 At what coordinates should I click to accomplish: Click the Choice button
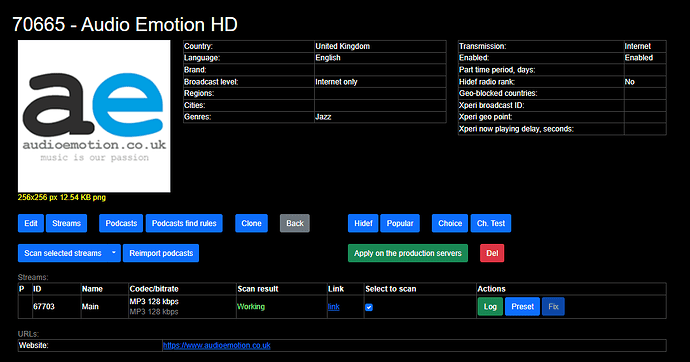tap(450, 223)
